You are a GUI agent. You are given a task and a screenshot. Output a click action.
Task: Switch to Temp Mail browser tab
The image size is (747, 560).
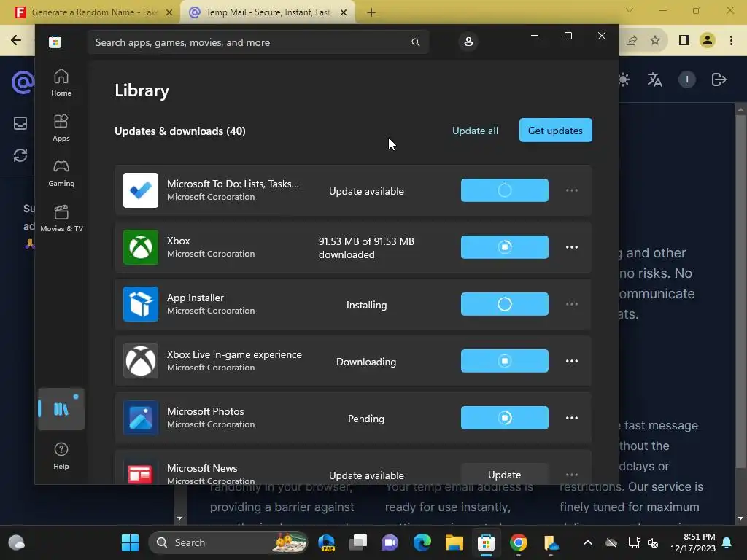(x=268, y=12)
